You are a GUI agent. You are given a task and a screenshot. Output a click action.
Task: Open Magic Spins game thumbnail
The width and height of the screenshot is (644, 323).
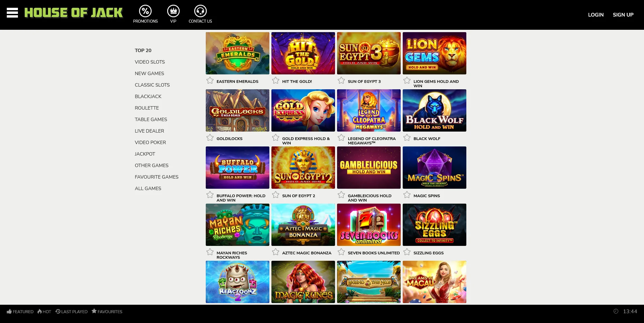click(x=434, y=168)
